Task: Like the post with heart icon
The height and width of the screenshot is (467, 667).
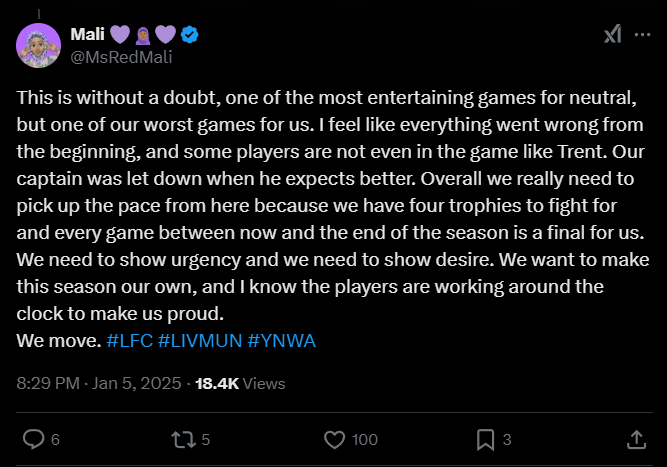Action: pyautogui.click(x=335, y=439)
